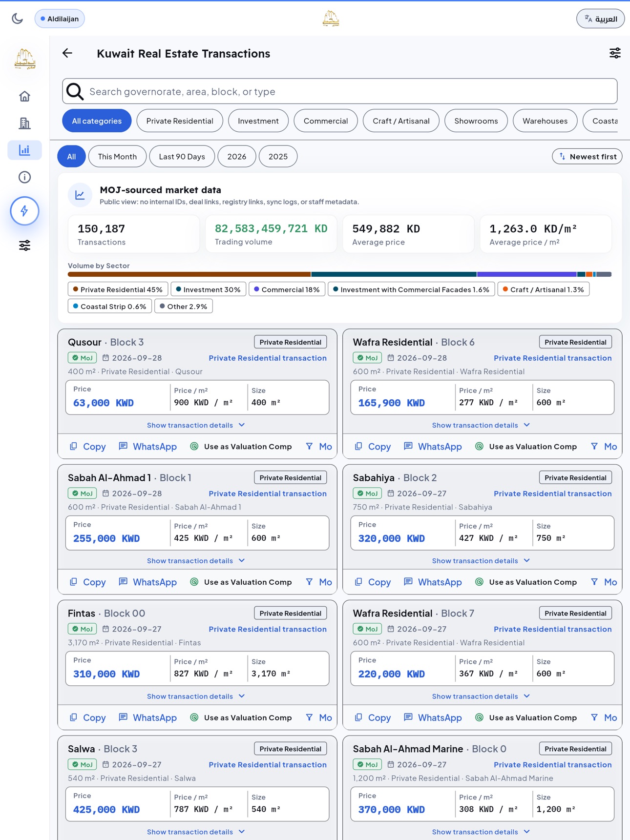Screen dimensions: 630x840
Task: Switch language to Arabic
Action: click(x=600, y=19)
